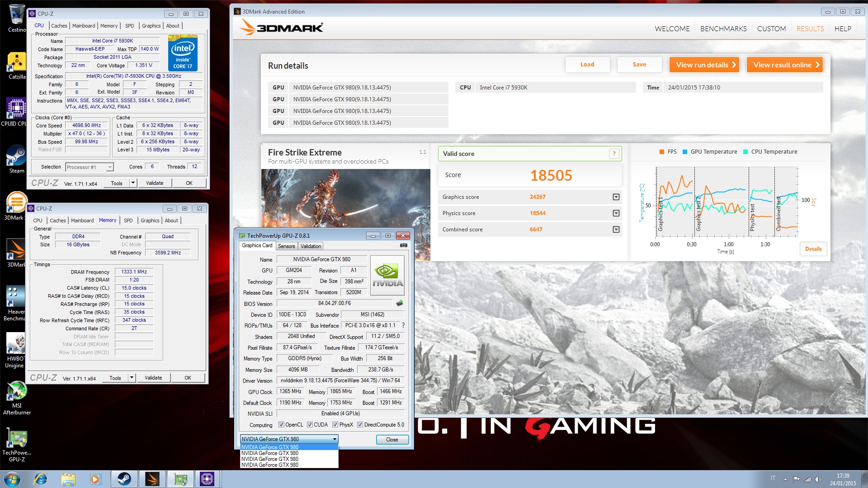
Task: Open Mainboard tab in top CPU-Z
Action: [x=84, y=26]
